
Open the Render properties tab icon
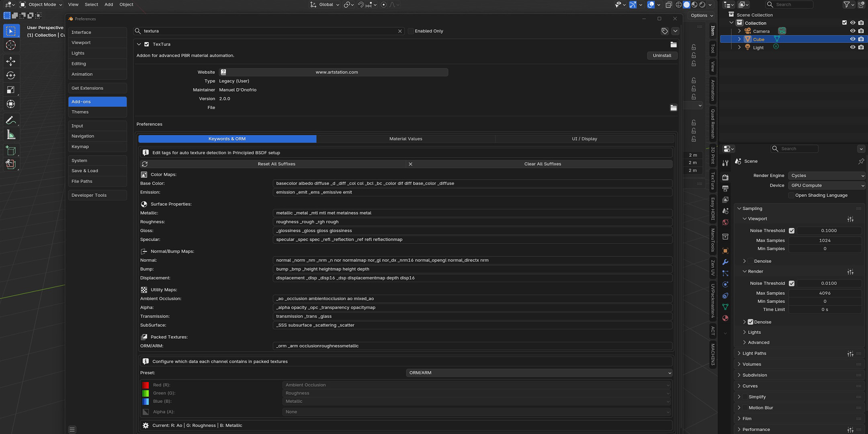(x=725, y=177)
